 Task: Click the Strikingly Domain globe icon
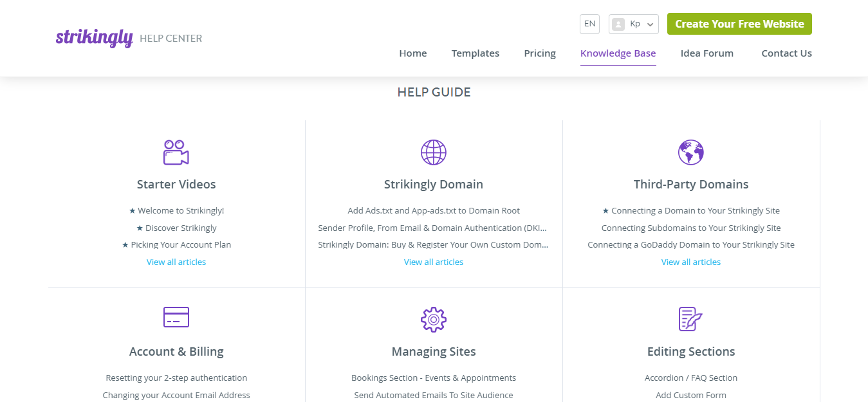433,152
